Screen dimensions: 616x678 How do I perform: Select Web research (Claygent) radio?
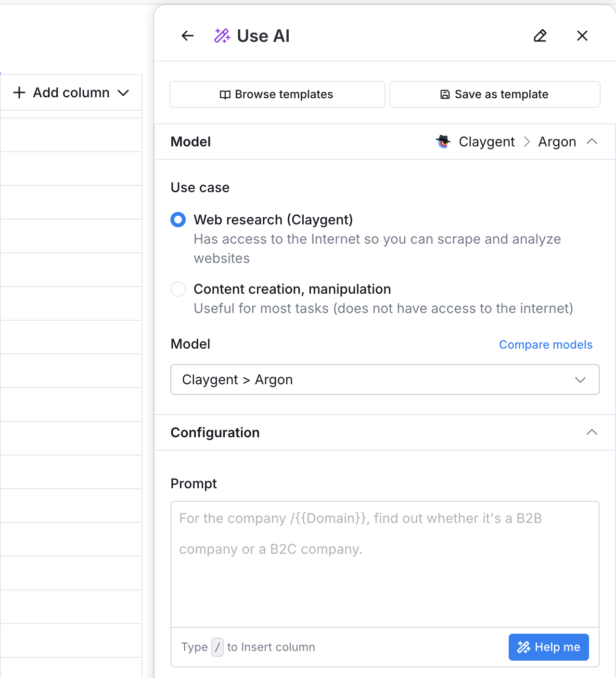[x=178, y=220]
